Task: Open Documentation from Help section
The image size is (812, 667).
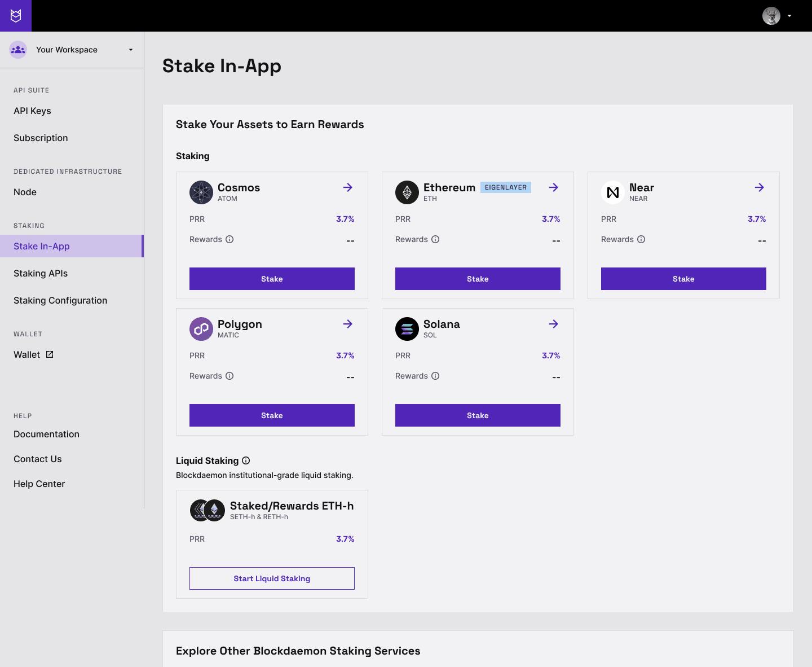Action: pos(46,434)
